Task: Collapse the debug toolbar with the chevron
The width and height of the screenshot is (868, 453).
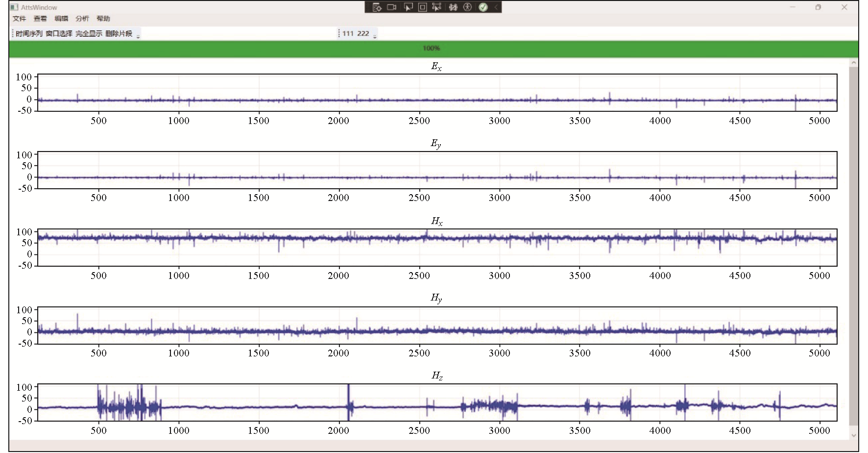Action: [496, 7]
